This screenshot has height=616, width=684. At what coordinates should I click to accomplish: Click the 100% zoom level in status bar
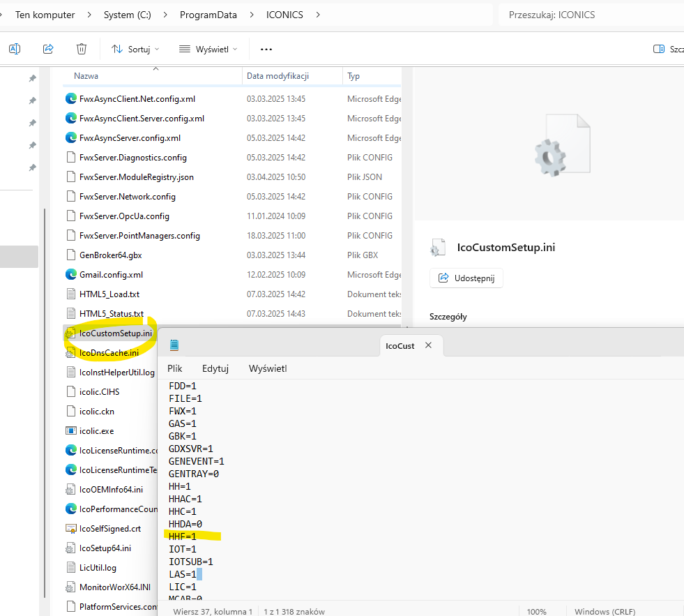pyautogui.click(x=537, y=612)
